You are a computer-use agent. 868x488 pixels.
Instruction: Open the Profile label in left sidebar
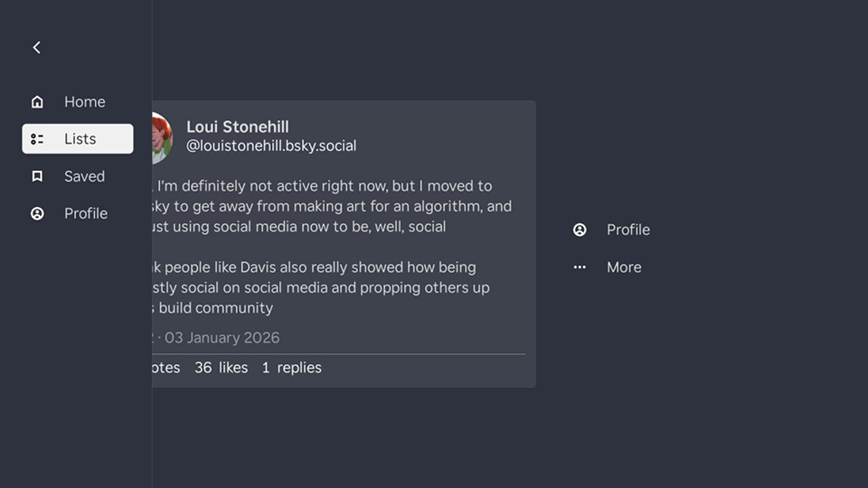click(x=86, y=214)
